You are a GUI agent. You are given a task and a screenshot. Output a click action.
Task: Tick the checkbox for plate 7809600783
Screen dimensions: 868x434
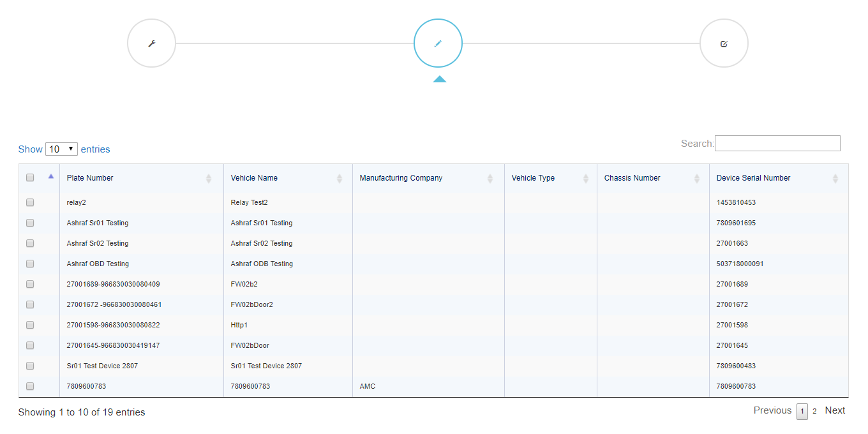(30, 386)
